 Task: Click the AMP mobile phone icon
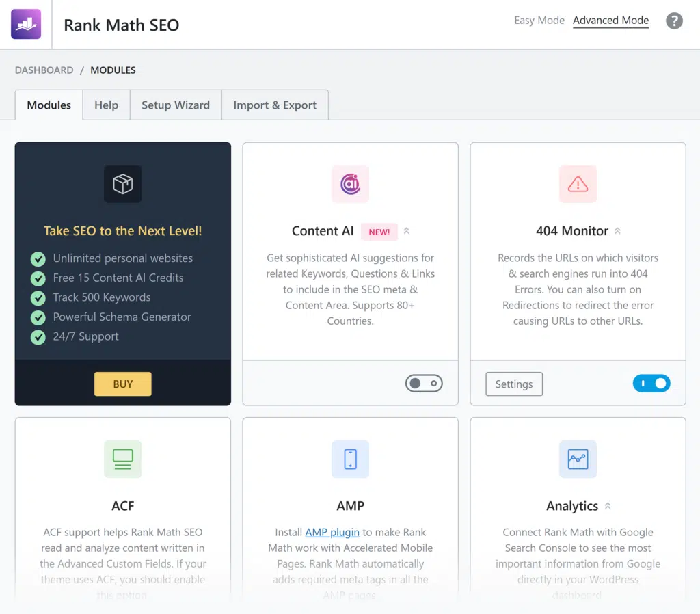pos(350,459)
